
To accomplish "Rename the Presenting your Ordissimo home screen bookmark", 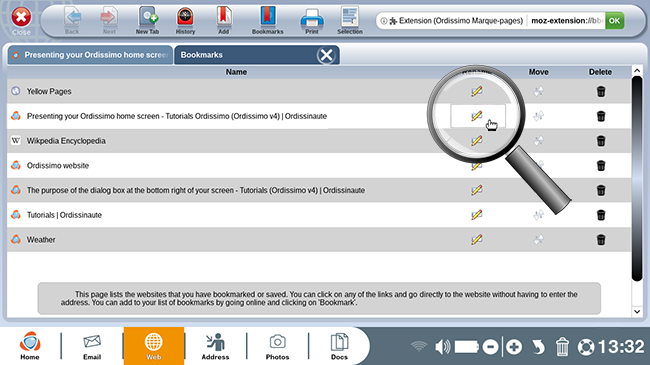I will (x=477, y=116).
